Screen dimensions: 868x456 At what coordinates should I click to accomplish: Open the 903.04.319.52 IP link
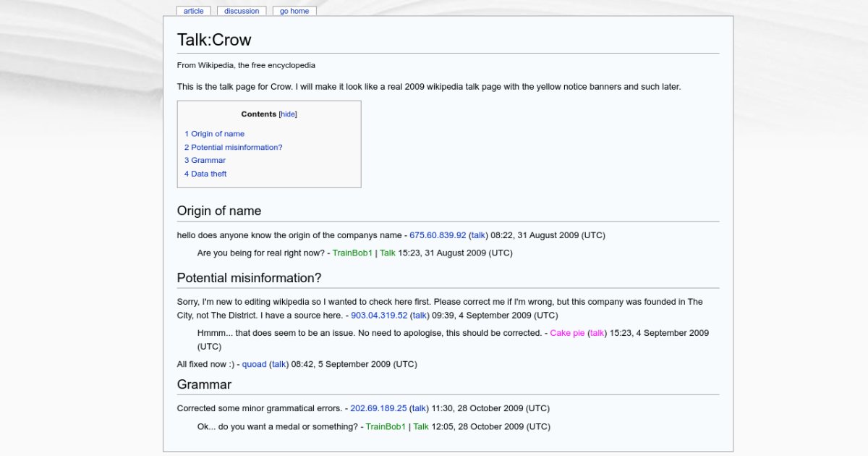click(381, 315)
